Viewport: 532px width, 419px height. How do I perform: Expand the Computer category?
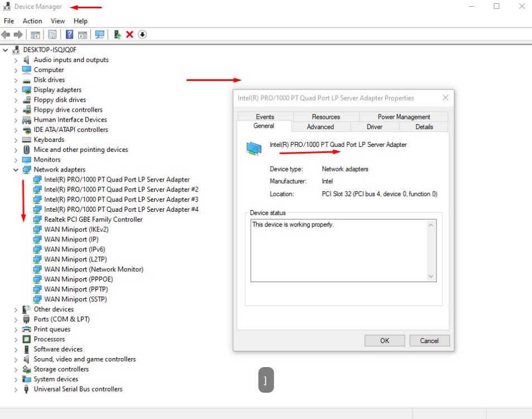point(16,70)
